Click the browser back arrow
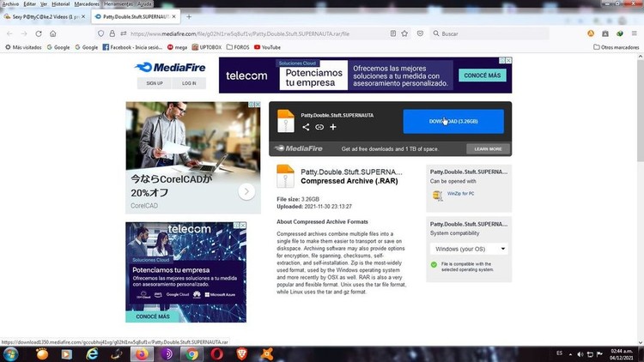 (9, 33)
